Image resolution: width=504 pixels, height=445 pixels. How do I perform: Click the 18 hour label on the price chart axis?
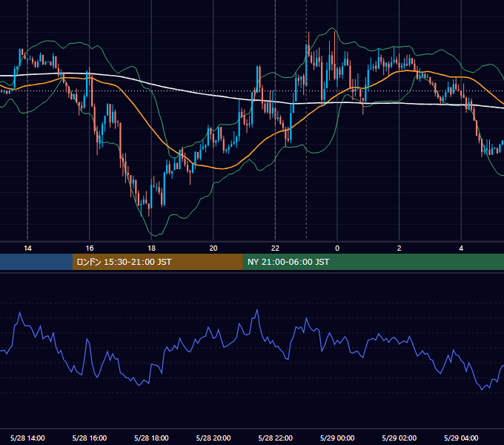tap(151, 248)
